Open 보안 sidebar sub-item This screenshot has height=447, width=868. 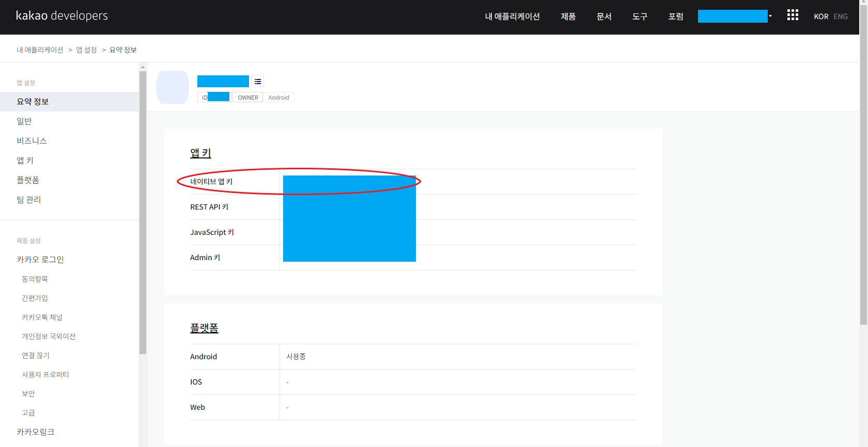click(28, 394)
